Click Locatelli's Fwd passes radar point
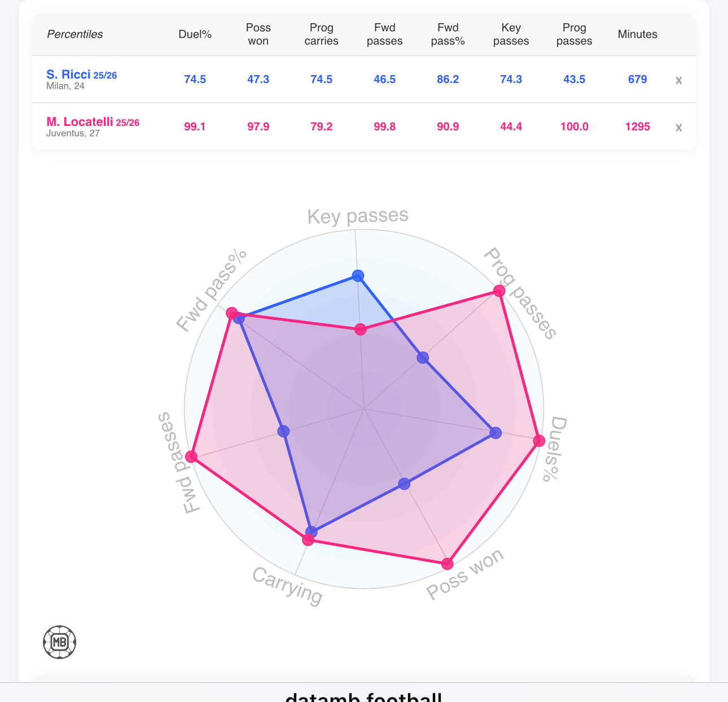This screenshot has width=728, height=702. (191, 457)
